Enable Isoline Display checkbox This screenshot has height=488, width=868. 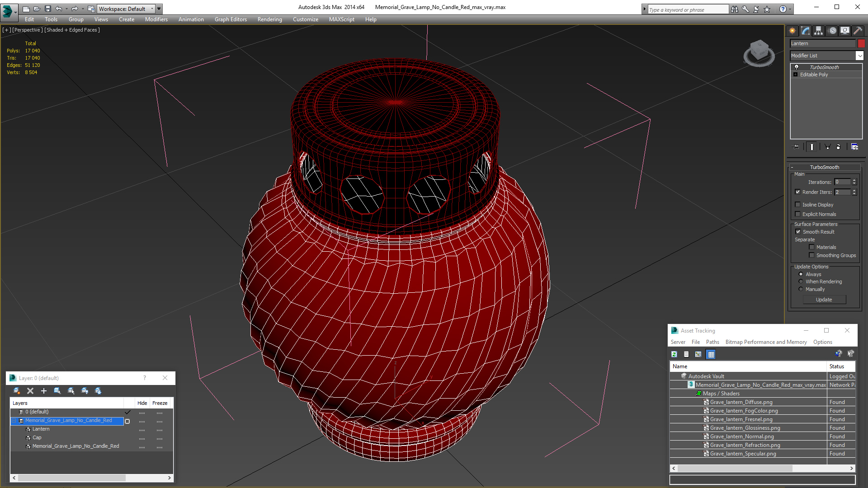pos(798,205)
